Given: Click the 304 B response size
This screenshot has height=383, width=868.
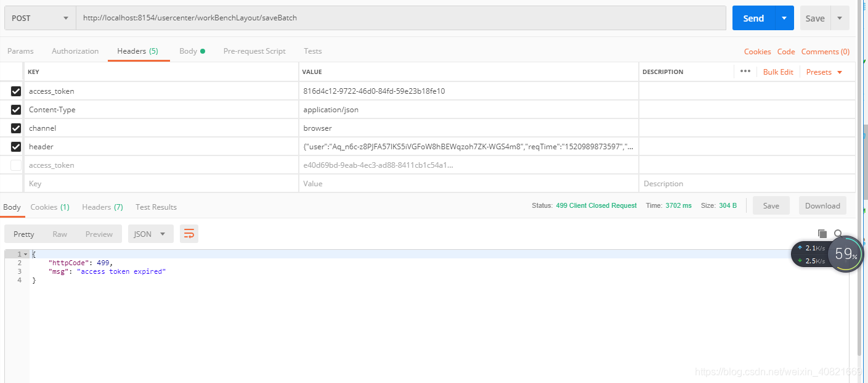Looking at the screenshot, I should click(728, 205).
